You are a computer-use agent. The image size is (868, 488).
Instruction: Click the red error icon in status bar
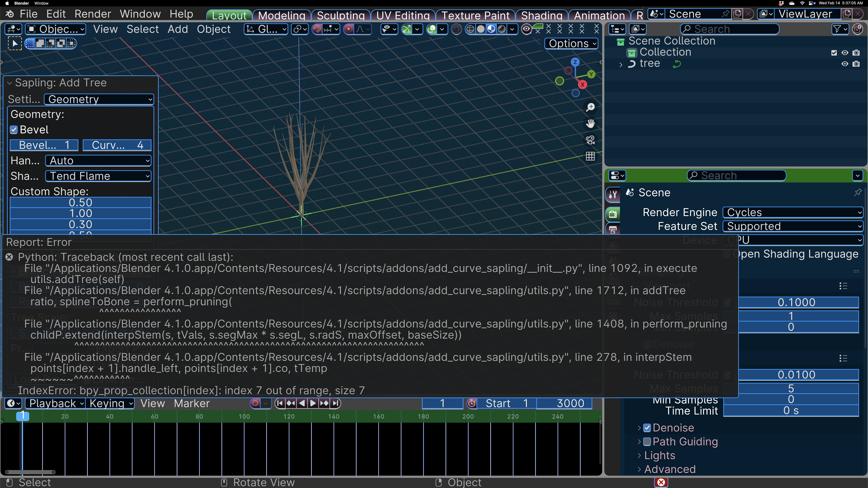click(661, 482)
